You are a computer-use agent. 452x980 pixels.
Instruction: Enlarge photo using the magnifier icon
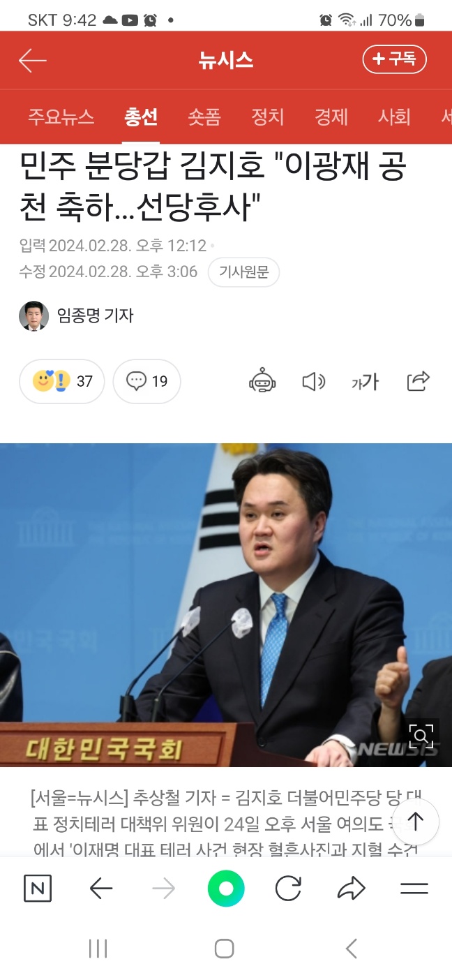421,735
